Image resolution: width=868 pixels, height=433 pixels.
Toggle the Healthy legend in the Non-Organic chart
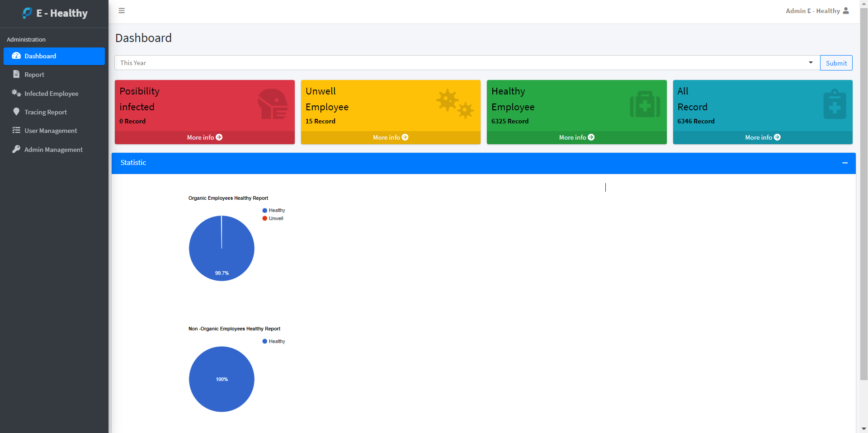pos(274,341)
